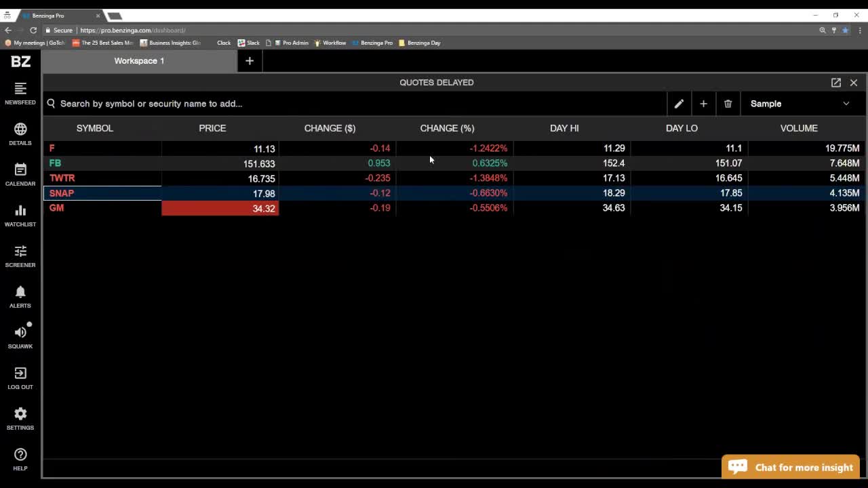Click the BZ logo
Image resolution: width=868 pixels, height=488 pixels.
pyautogui.click(x=20, y=62)
